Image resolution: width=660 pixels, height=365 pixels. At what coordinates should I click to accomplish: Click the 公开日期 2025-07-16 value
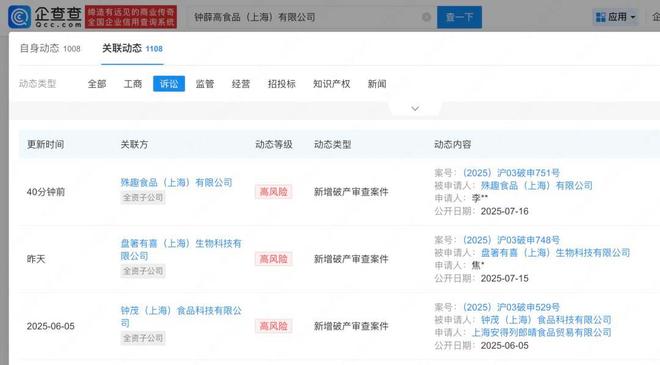point(505,211)
